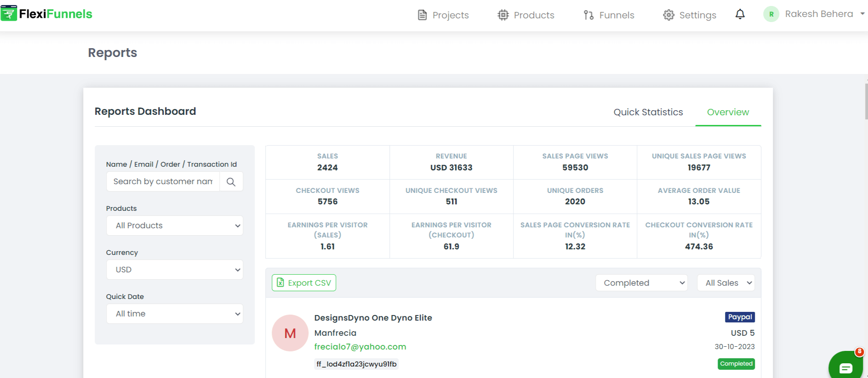Click the Unique Orders value 2020

click(575, 202)
